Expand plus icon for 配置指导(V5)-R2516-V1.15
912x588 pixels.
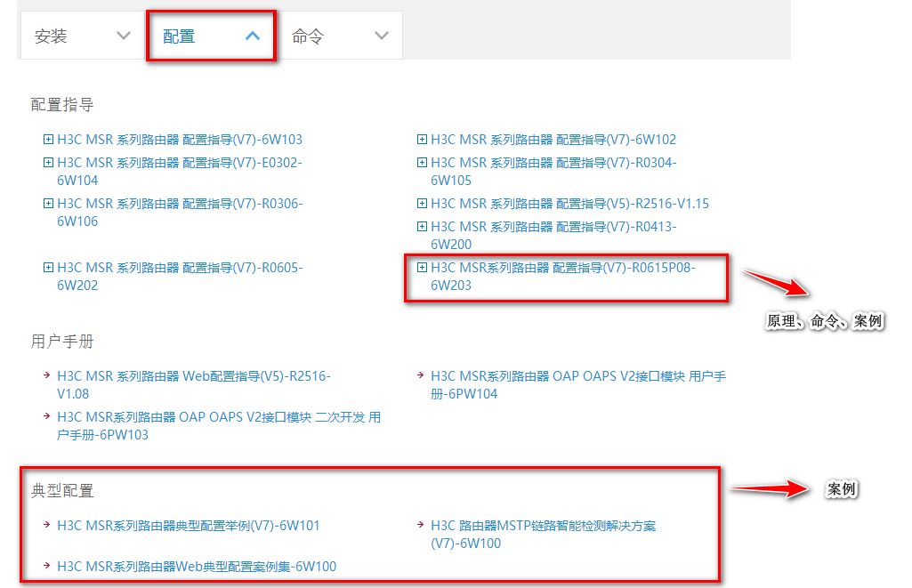pos(423,203)
